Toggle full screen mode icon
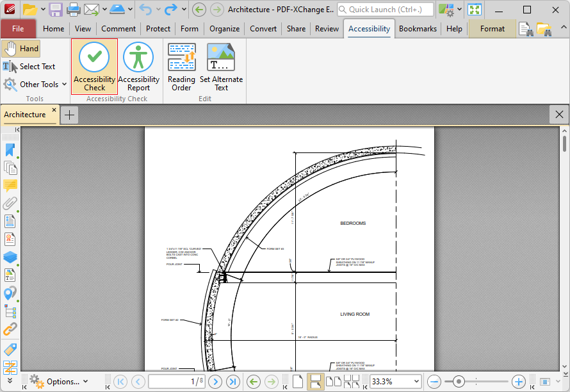The image size is (570, 392). click(475, 10)
